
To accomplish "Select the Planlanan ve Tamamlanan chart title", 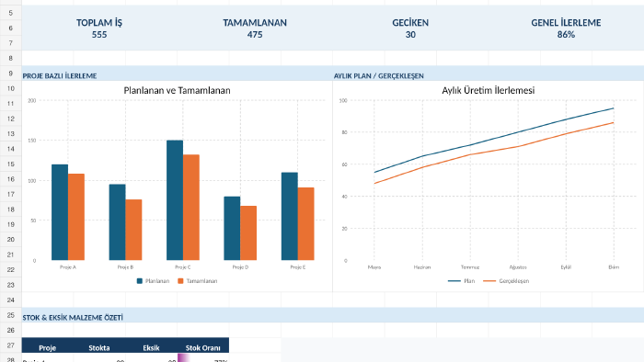I will [177, 91].
